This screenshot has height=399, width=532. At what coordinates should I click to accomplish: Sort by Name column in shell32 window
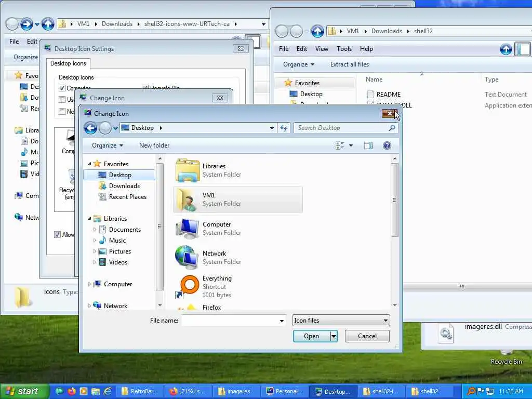coord(374,79)
